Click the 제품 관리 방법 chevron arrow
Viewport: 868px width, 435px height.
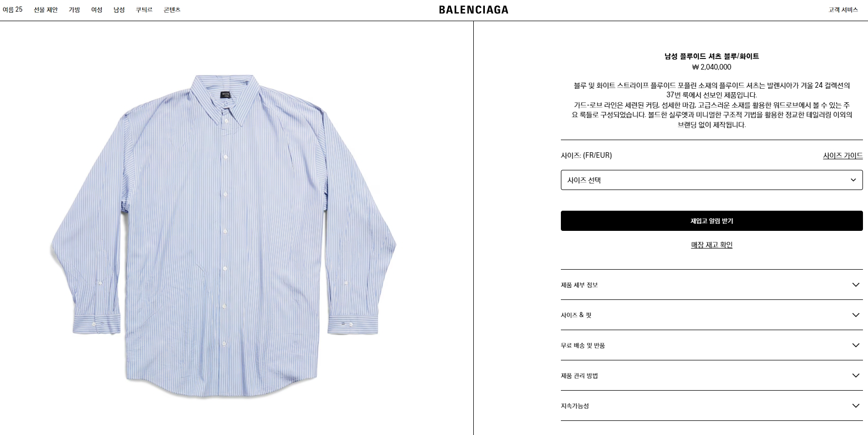coord(855,376)
